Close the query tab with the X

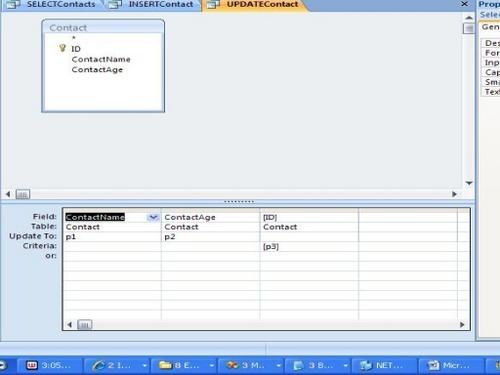pos(464,4)
